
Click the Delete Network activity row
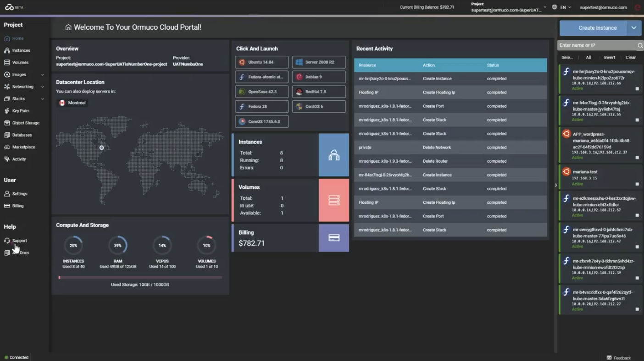tap(450, 148)
